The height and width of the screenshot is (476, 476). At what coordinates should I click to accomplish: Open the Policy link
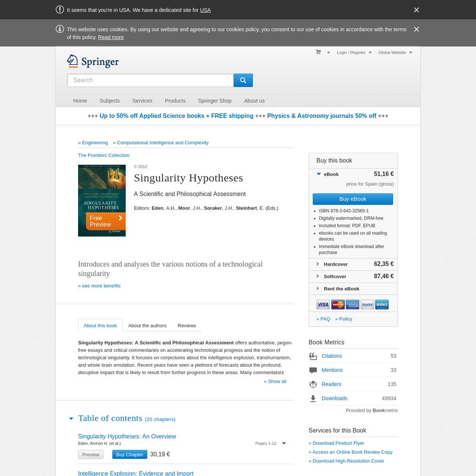[x=344, y=319]
